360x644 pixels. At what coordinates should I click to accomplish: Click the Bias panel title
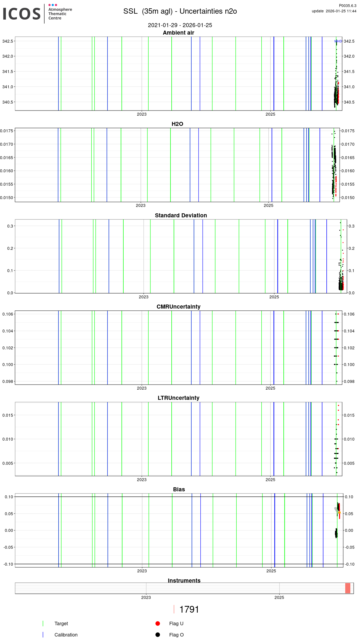(x=179, y=489)
